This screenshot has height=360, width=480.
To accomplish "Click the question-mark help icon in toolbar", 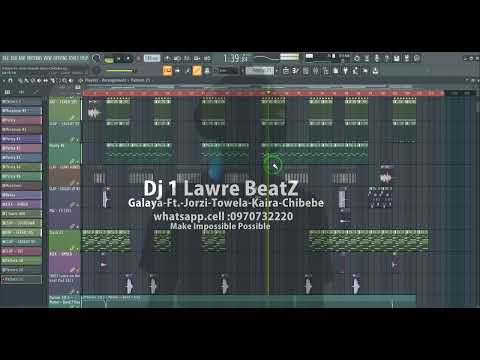I will [387, 58].
